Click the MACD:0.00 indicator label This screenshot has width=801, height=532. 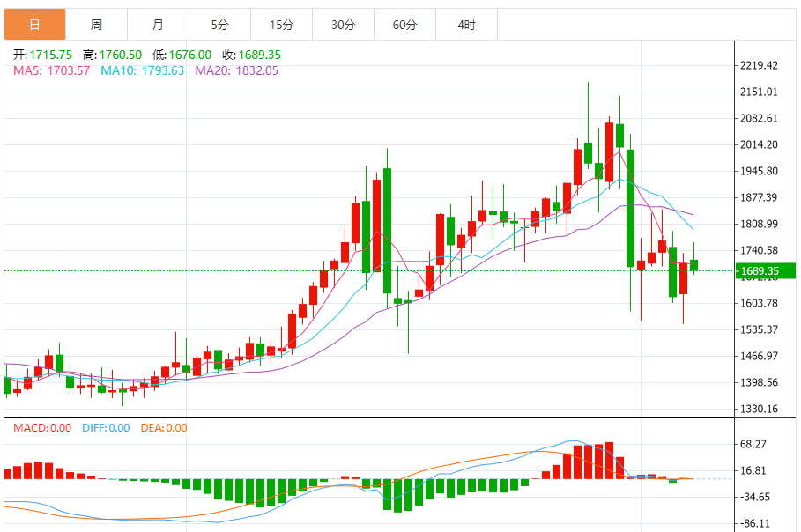click(42, 428)
